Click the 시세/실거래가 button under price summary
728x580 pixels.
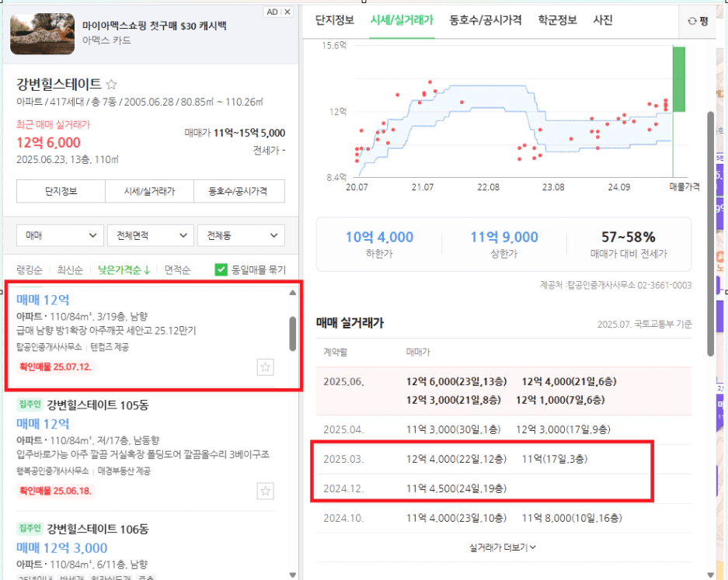[x=149, y=191]
